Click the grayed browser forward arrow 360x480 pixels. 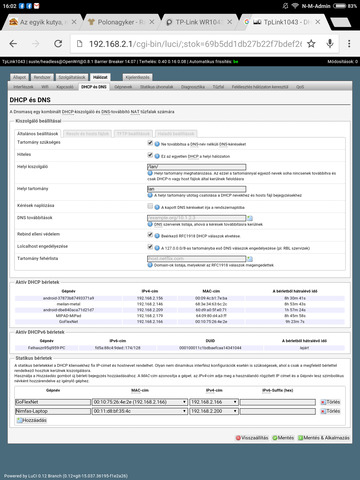pos(36,43)
